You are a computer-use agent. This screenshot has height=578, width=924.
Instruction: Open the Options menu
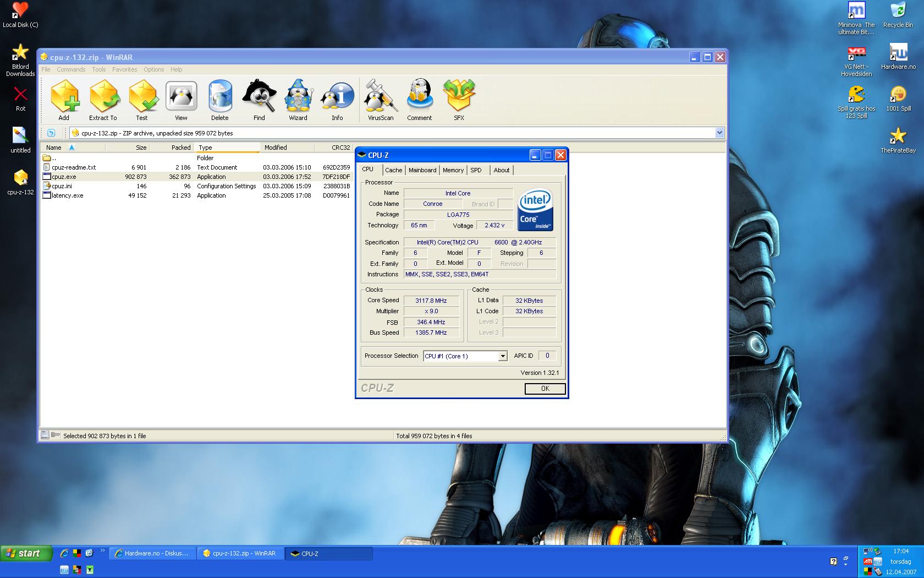tap(154, 69)
